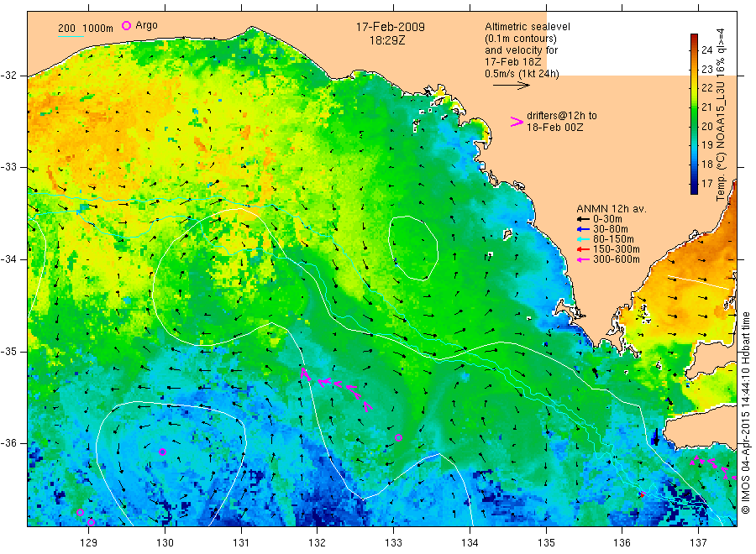
Task: Click the '(0.1m contours)' text
Action: (520, 39)
